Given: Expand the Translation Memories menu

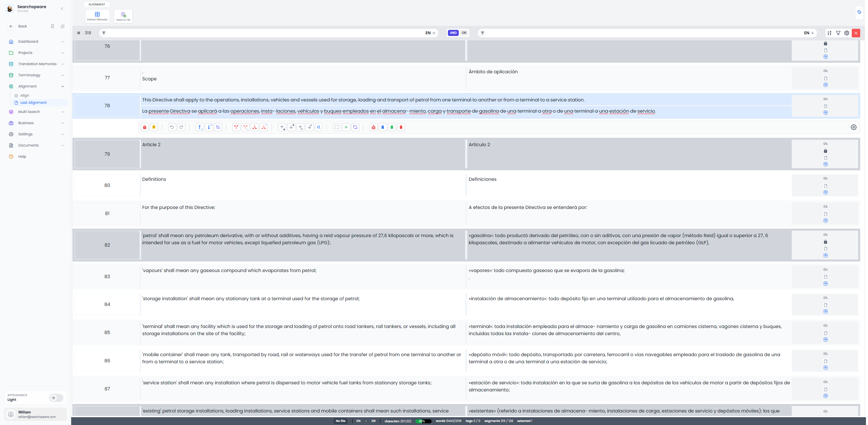Looking at the screenshot, I should click(x=37, y=64).
